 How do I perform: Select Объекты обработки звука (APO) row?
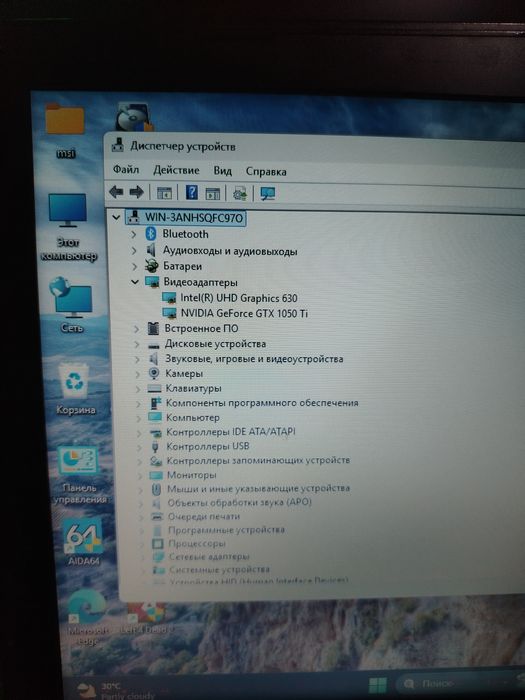tap(239, 503)
